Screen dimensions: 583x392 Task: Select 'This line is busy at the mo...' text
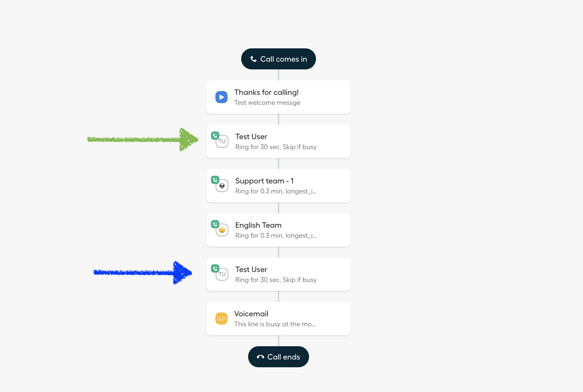[275, 324]
